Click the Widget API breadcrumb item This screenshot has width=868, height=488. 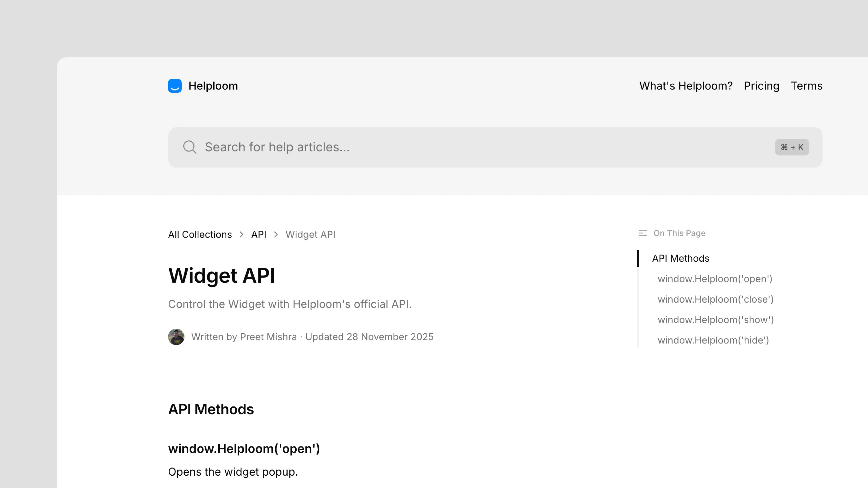pyautogui.click(x=310, y=235)
